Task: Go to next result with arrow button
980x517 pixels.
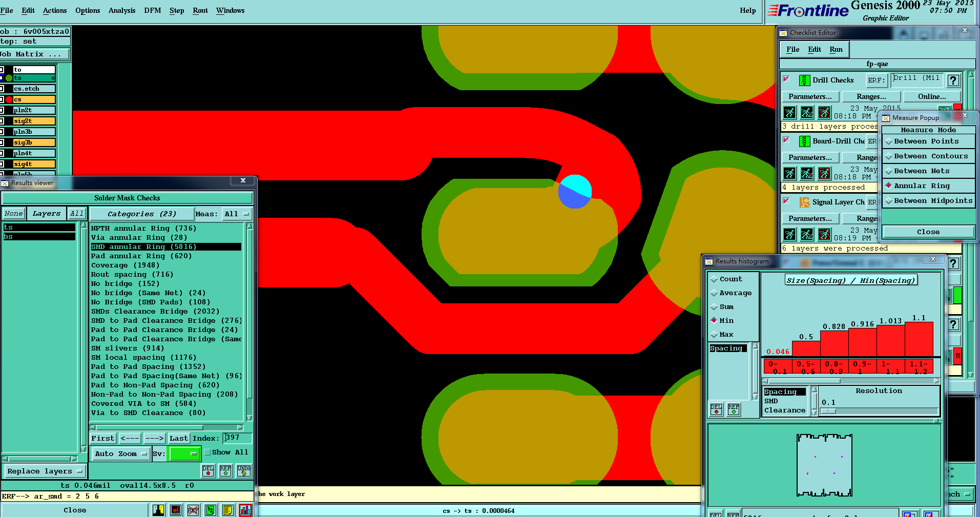Action: [154, 439]
